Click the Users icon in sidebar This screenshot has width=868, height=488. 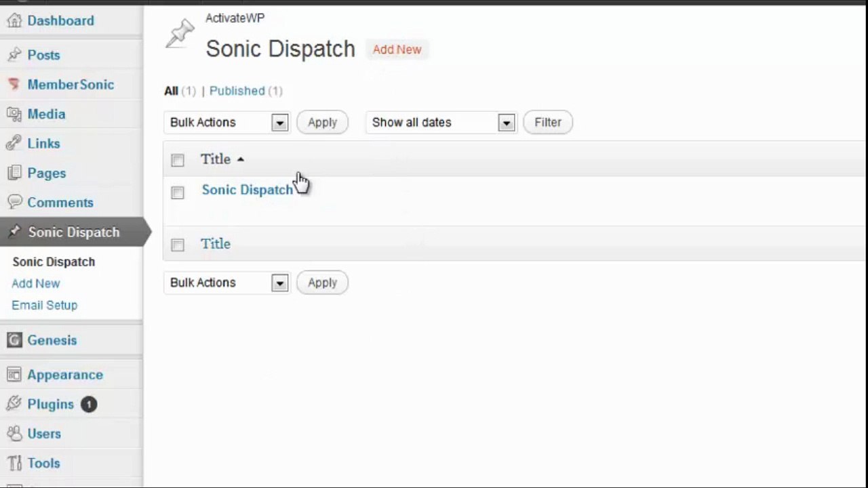pyautogui.click(x=14, y=434)
